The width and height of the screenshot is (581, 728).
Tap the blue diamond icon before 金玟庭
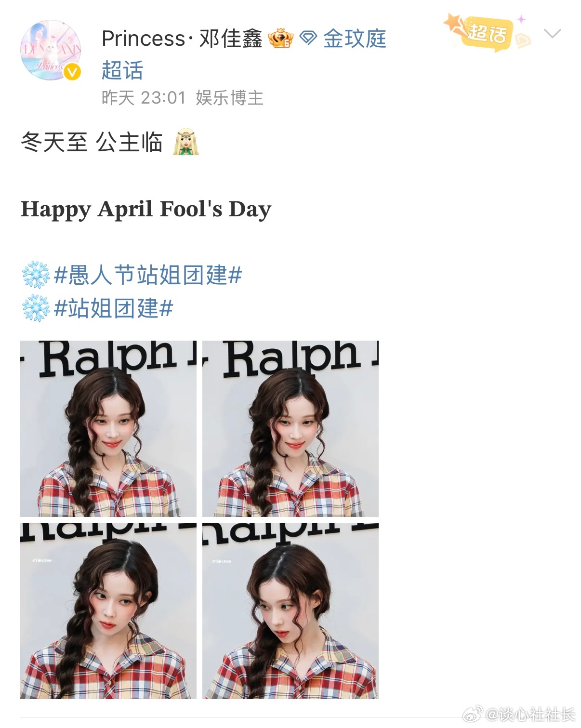click(x=308, y=38)
